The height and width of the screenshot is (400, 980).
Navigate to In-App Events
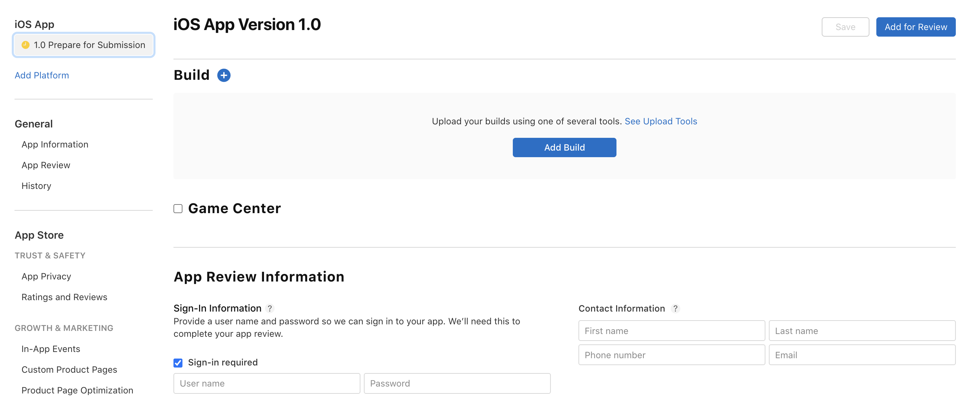[50, 349]
